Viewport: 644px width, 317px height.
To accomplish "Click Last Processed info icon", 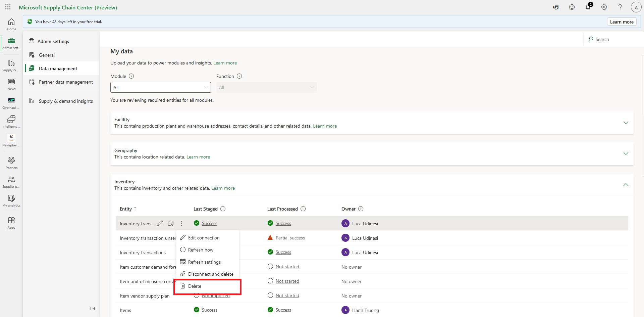I will 303,209.
